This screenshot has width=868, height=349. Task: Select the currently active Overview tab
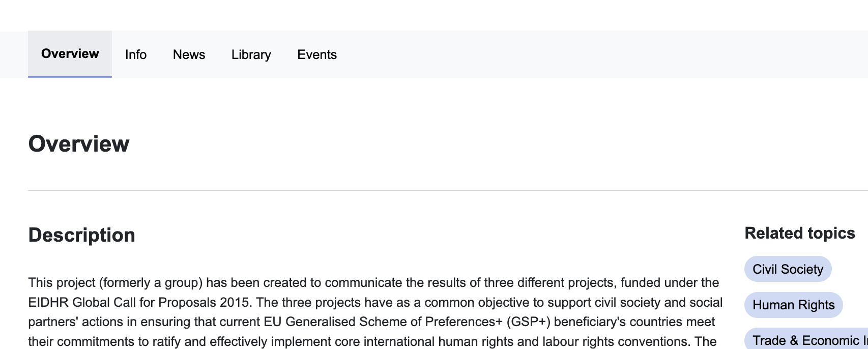tap(69, 53)
